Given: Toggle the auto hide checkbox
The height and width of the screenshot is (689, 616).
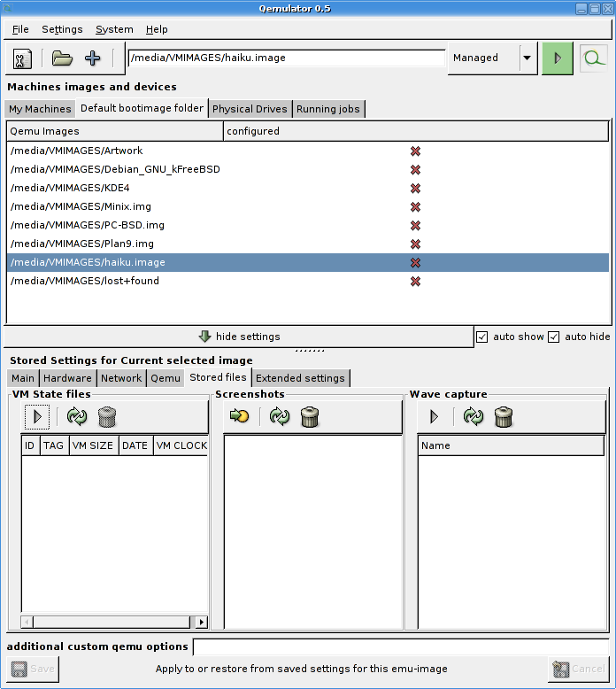Looking at the screenshot, I should (x=554, y=337).
